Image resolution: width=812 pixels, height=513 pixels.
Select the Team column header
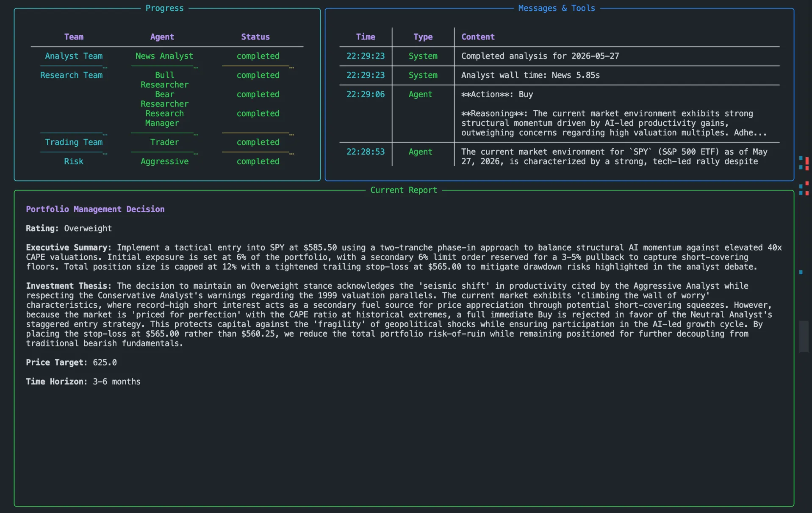click(x=74, y=37)
